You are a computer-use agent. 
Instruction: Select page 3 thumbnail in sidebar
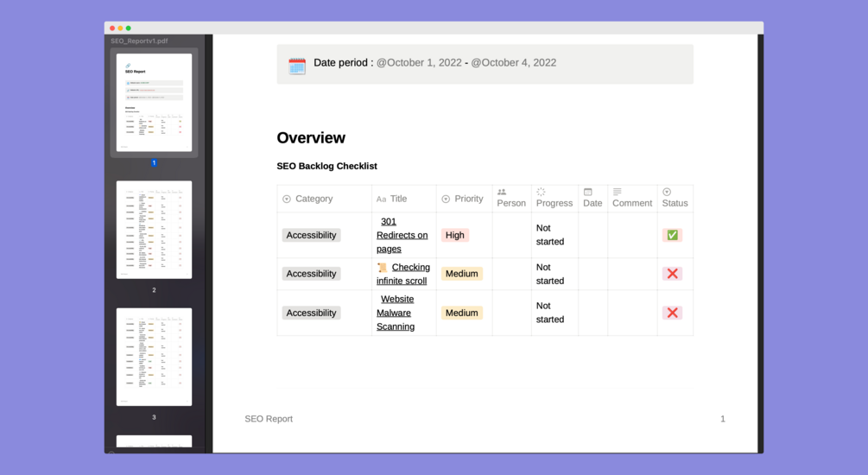pyautogui.click(x=154, y=357)
